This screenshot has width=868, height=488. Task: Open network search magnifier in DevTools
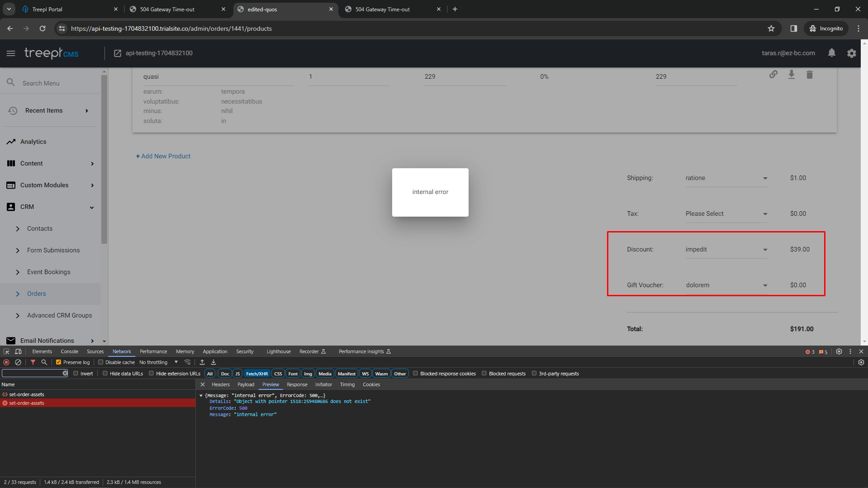coord(44,362)
